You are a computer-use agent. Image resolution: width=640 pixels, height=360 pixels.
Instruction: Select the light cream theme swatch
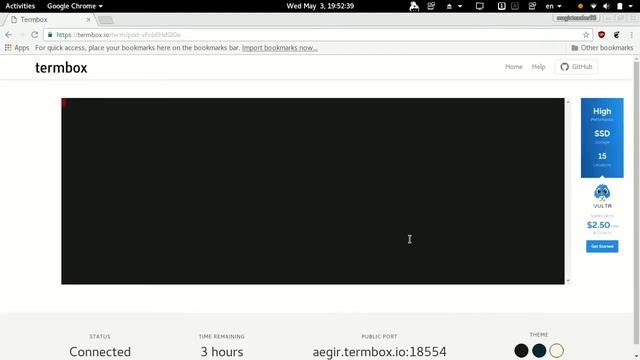[556, 351]
